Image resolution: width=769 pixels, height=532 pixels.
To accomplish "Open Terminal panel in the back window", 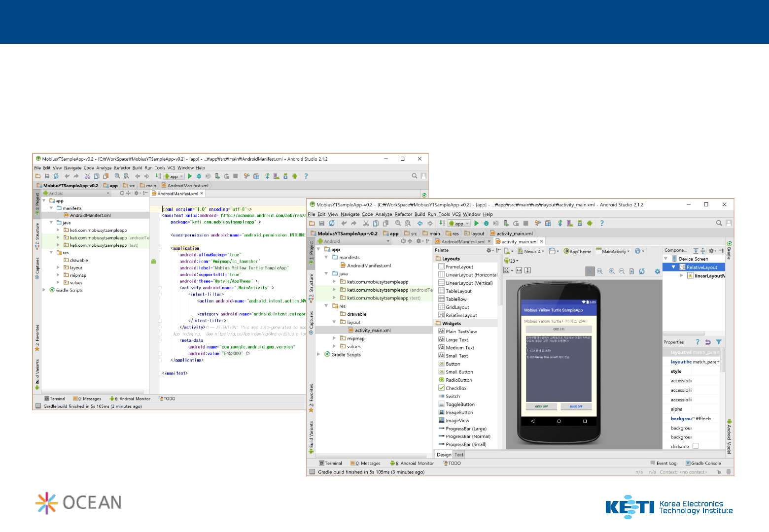I will coord(55,399).
